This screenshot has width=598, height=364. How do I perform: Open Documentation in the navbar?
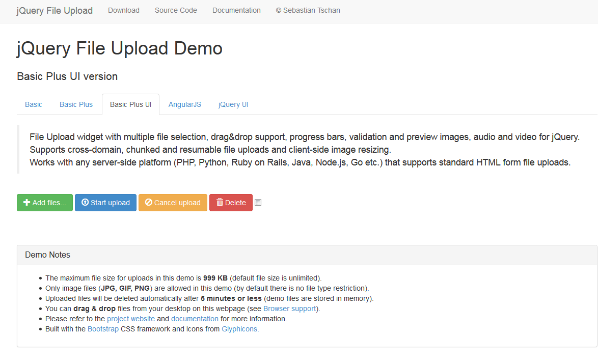pyautogui.click(x=236, y=10)
